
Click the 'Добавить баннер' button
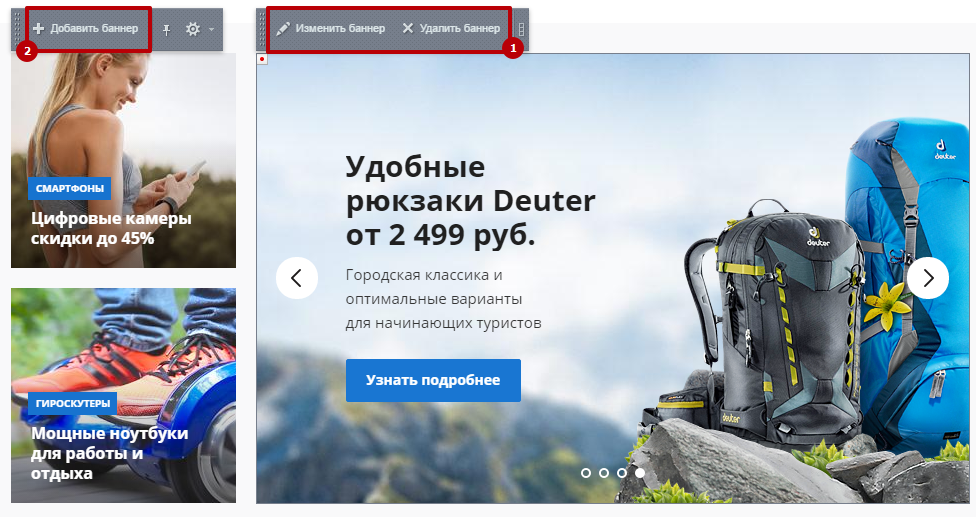pyautogui.click(x=86, y=29)
